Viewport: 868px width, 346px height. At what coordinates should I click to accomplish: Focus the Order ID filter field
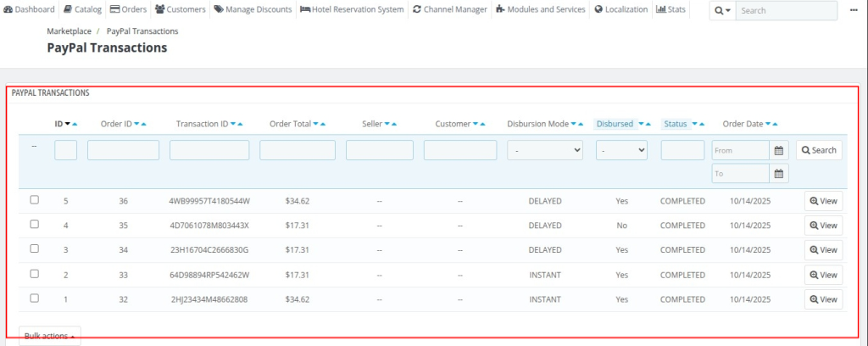pos(124,150)
